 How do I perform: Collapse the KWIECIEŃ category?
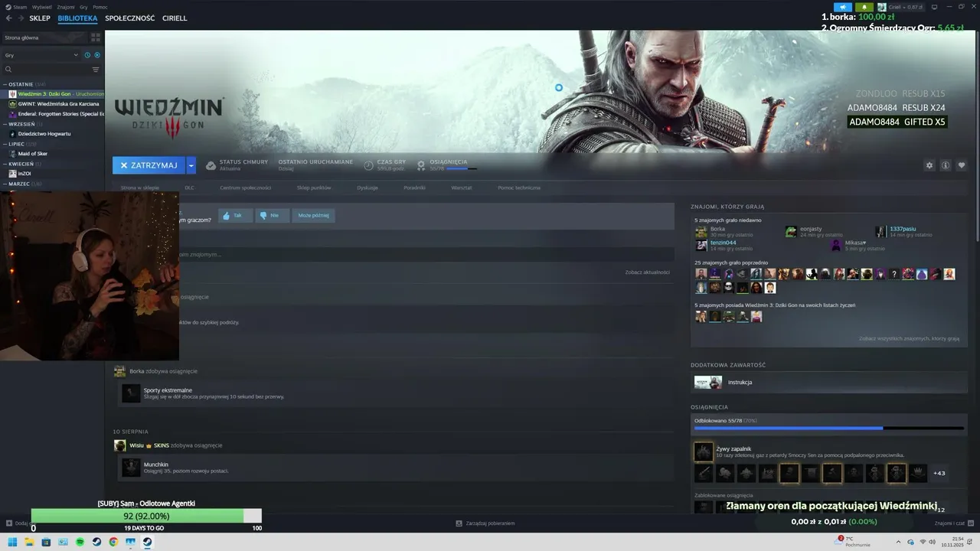coord(5,164)
